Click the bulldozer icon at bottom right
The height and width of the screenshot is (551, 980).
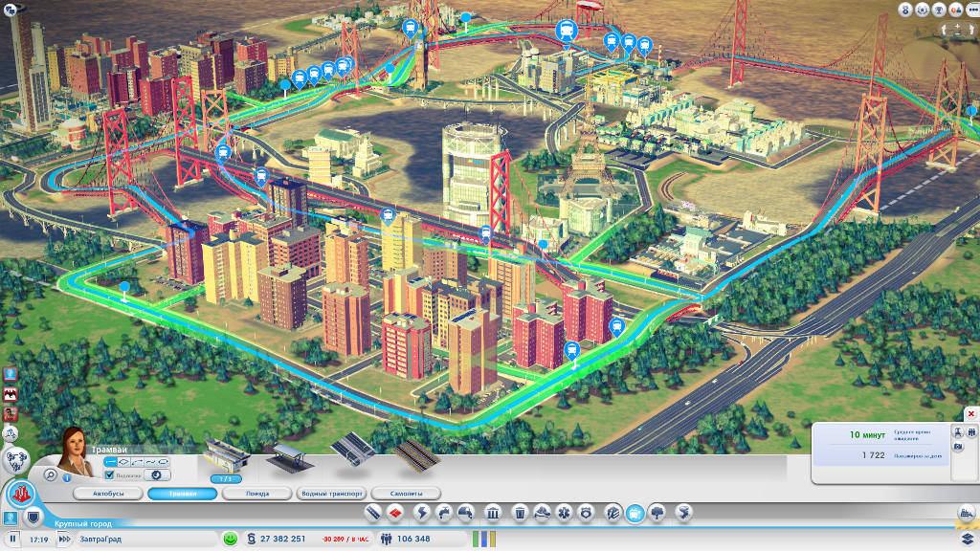point(967,513)
